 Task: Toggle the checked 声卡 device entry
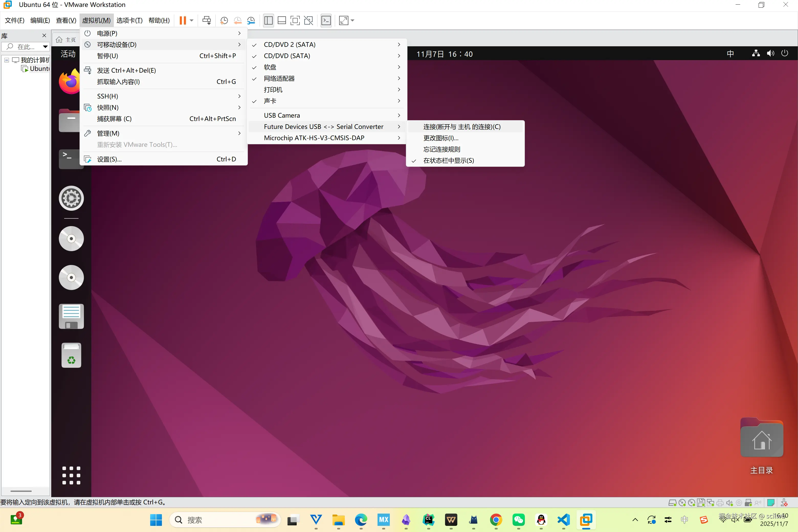tap(270, 101)
